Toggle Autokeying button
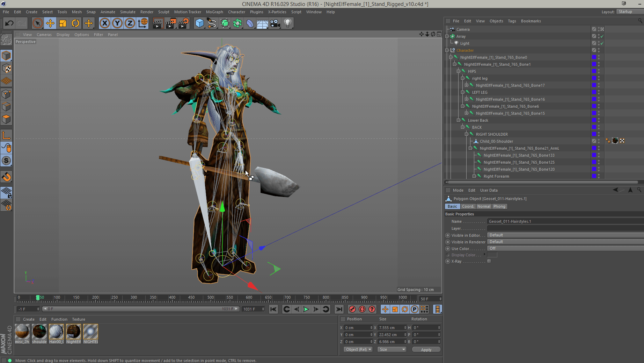 [x=362, y=309]
